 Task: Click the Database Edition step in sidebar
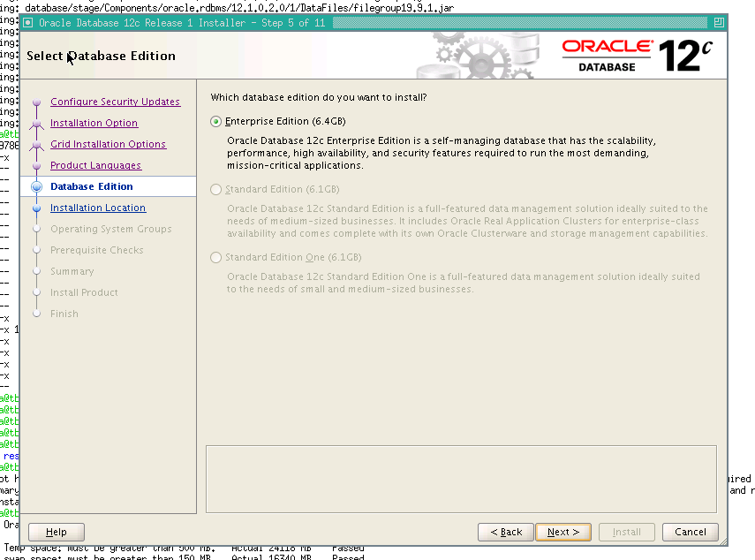(91, 186)
